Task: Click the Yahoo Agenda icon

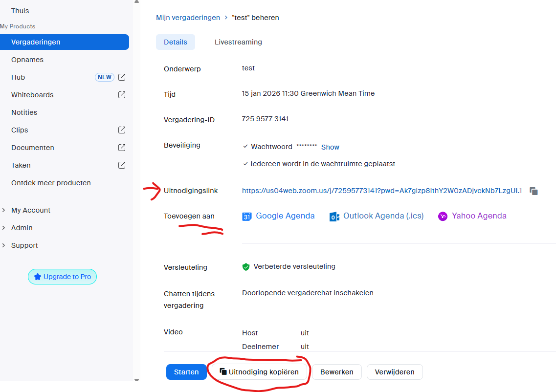Action: pos(443,217)
